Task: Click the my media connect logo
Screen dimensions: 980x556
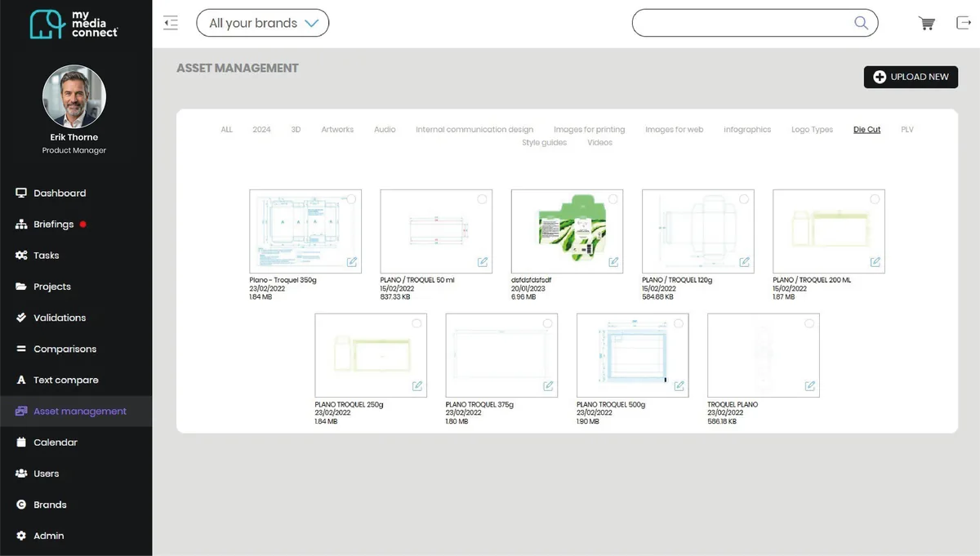Action: tap(74, 24)
